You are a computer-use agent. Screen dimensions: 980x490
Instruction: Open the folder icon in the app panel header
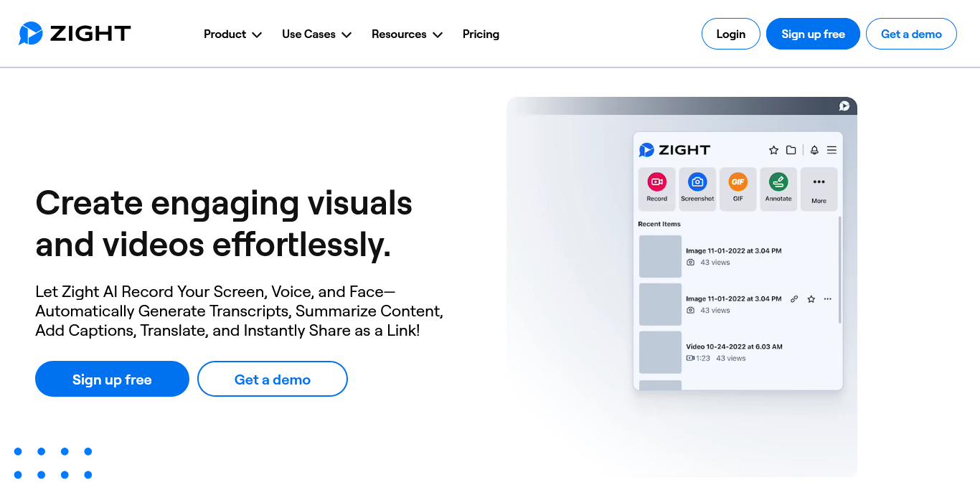point(791,150)
